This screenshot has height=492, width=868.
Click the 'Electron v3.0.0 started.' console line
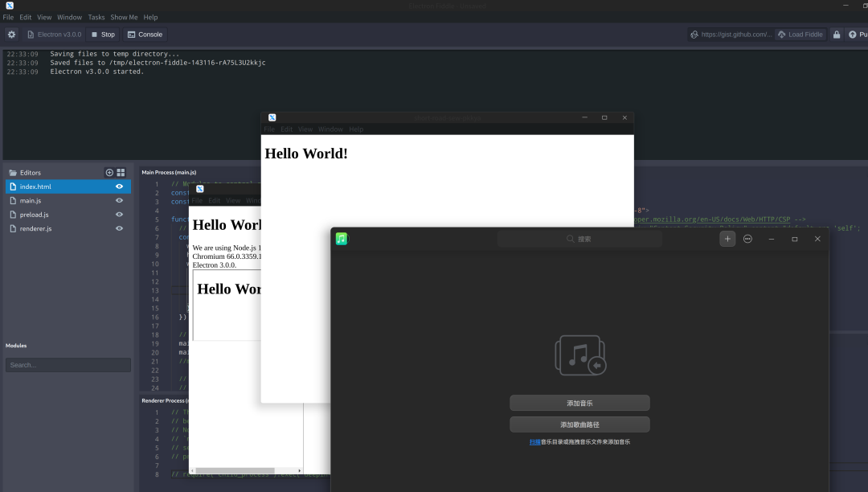pos(97,72)
